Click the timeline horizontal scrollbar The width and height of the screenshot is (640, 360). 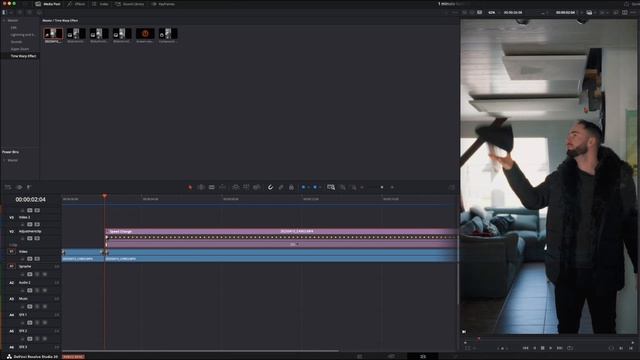[x=200, y=351]
